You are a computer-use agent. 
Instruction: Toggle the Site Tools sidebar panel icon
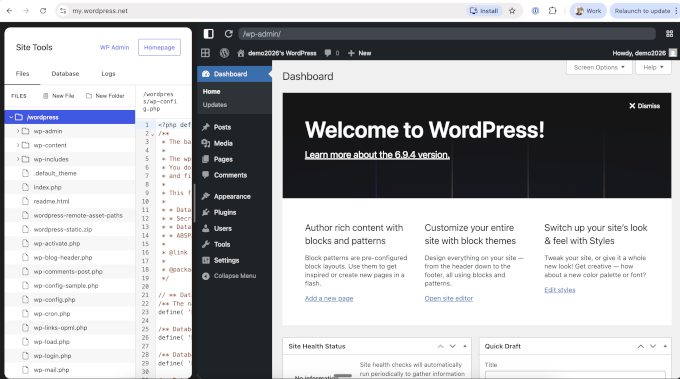tap(209, 34)
